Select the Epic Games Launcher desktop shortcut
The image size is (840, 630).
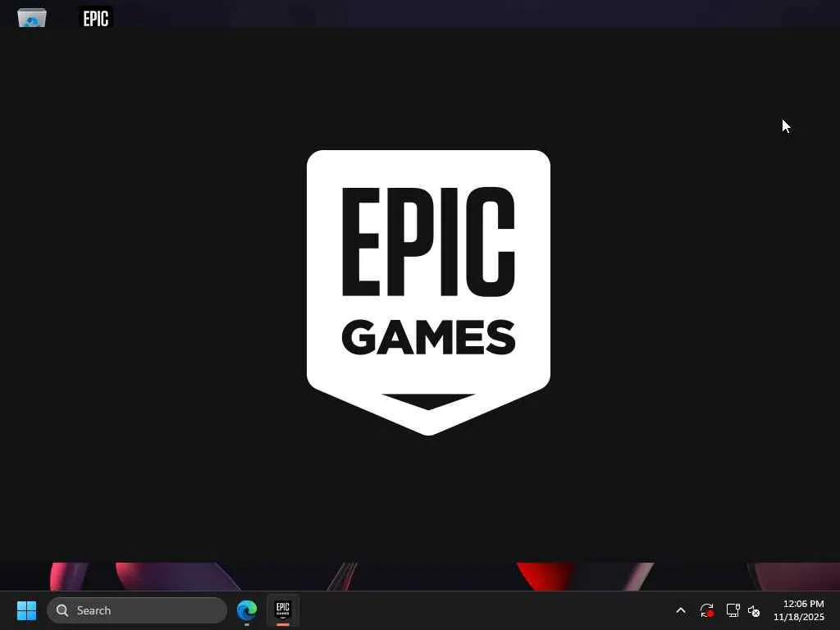(x=96, y=17)
